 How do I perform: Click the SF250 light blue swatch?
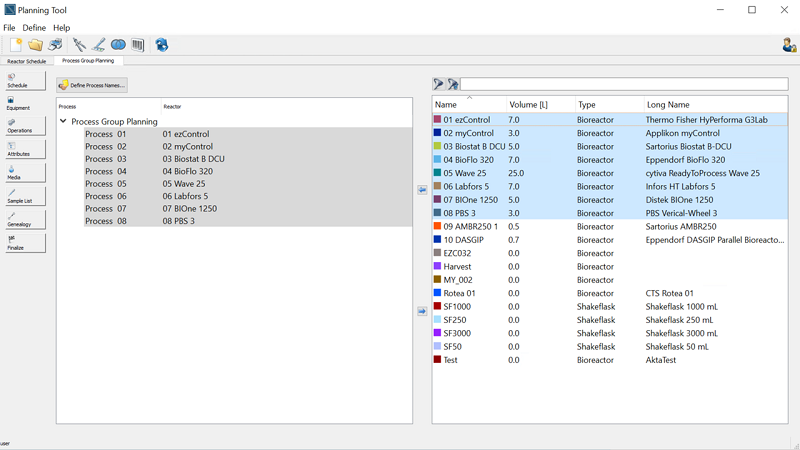[437, 319]
